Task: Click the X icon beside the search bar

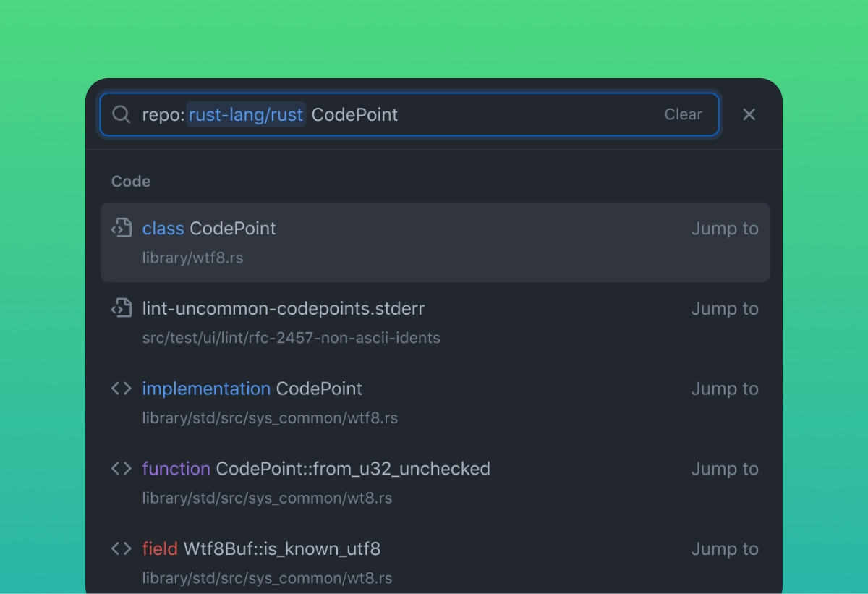Action: tap(749, 114)
